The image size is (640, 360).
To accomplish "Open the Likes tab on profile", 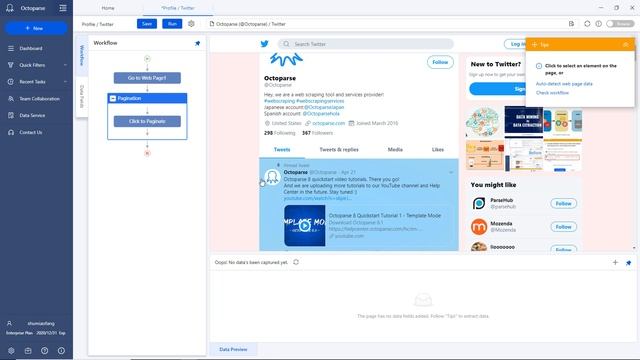I will pos(438,149).
